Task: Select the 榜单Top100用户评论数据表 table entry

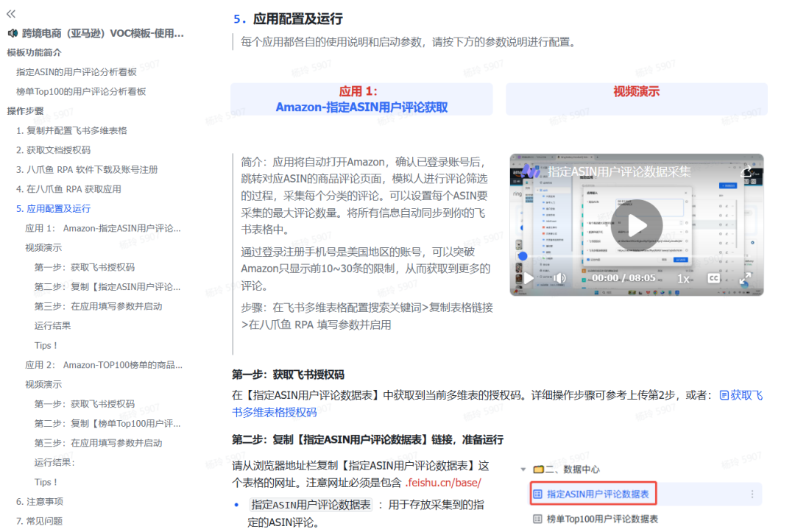Action: (601, 519)
